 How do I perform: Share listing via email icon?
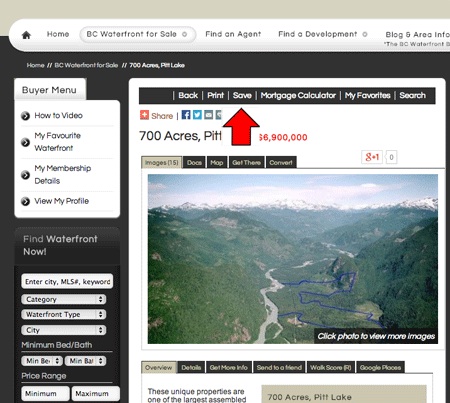[209, 115]
